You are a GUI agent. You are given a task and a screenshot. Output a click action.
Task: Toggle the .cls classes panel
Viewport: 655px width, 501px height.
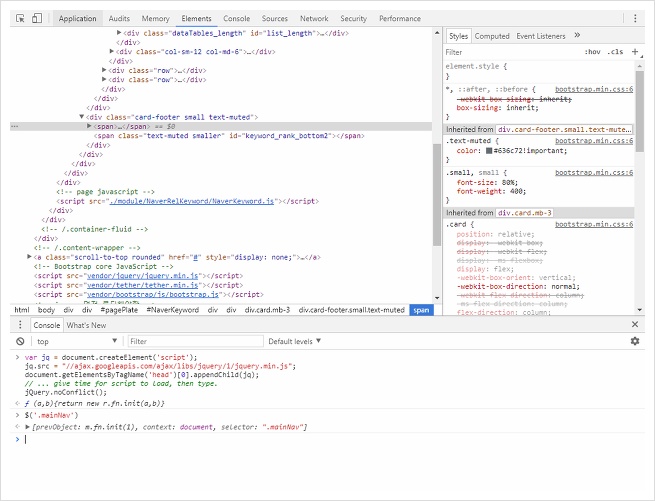615,52
